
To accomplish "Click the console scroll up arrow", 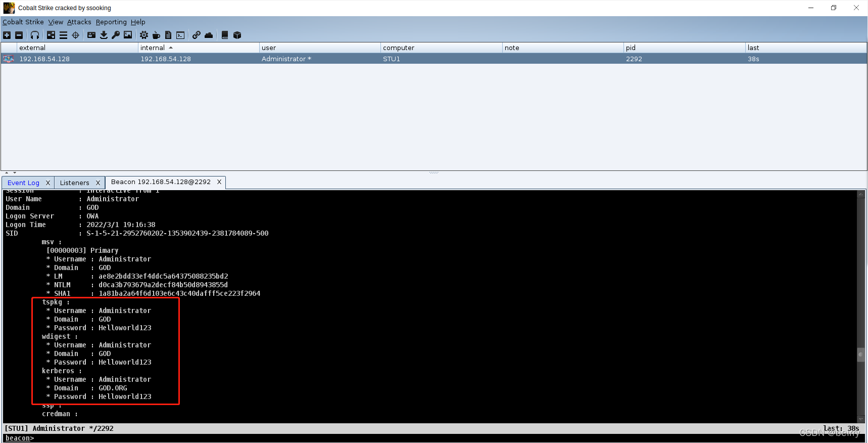I will coord(860,194).
